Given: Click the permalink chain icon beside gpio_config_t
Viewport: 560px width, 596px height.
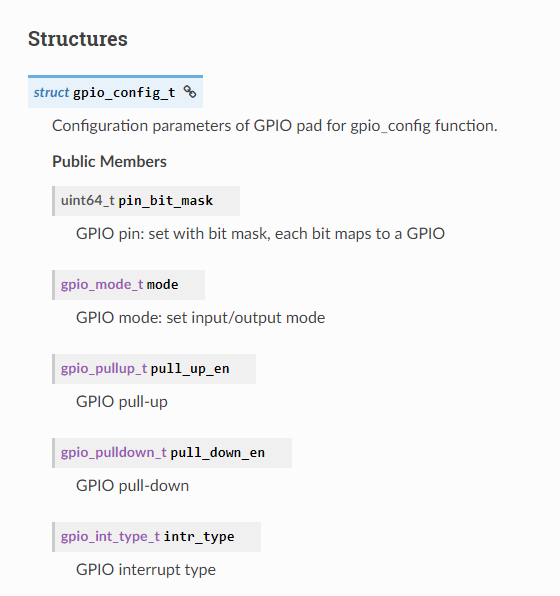Looking at the screenshot, I should point(190,92).
